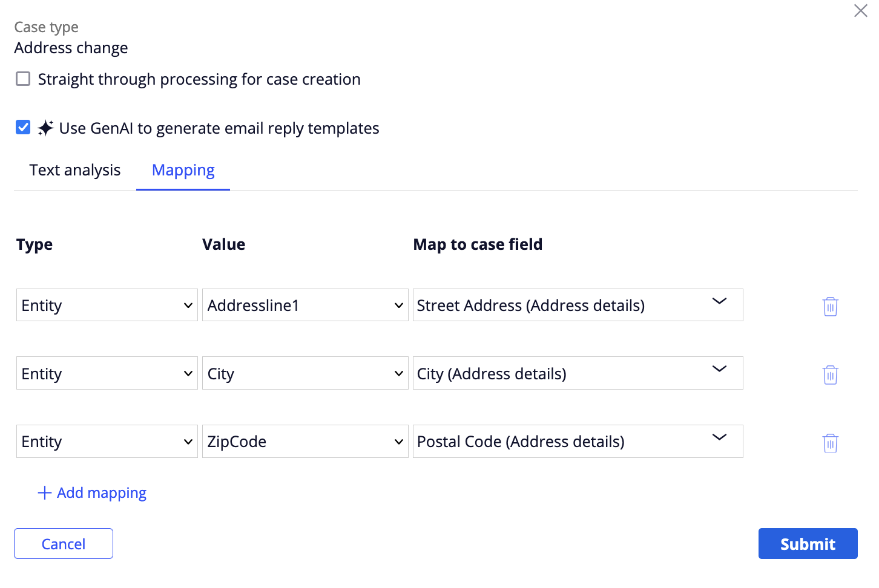Remove the ZipCode mapping with trash icon
This screenshot has height=588, width=879.
(x=830, y=443)
